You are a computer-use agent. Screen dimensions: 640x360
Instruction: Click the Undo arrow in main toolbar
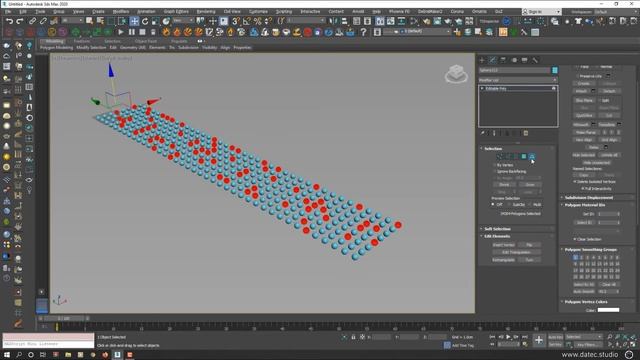(9, 21)
